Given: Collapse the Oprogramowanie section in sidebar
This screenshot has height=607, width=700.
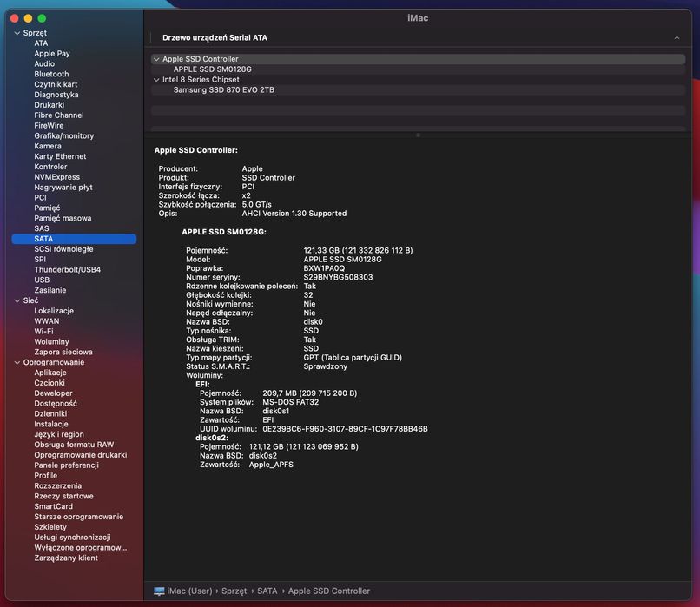Looking at the screenshot, I should 17,362.
